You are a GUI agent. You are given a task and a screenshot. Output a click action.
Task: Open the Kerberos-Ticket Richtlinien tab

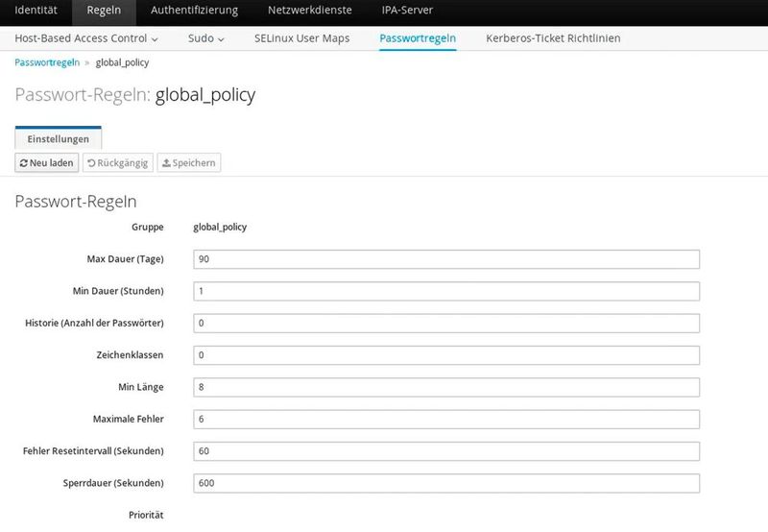point(553,38)
